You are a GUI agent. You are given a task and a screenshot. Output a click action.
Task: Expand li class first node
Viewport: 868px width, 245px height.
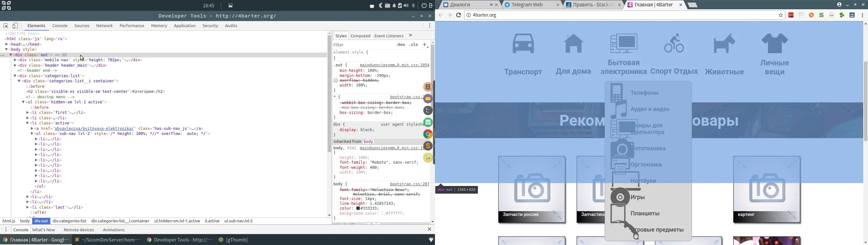tap(28, 113)
